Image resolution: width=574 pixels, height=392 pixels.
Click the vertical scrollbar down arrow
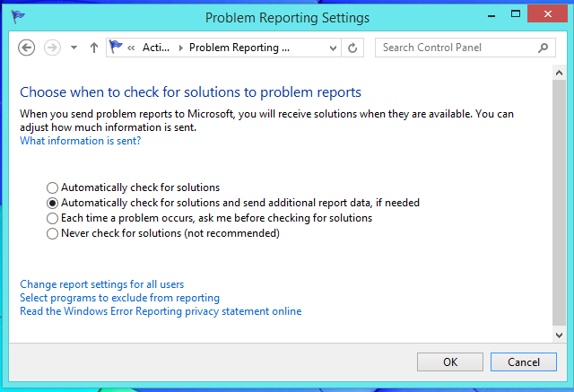pyautogui.click(x=560, y=335)
